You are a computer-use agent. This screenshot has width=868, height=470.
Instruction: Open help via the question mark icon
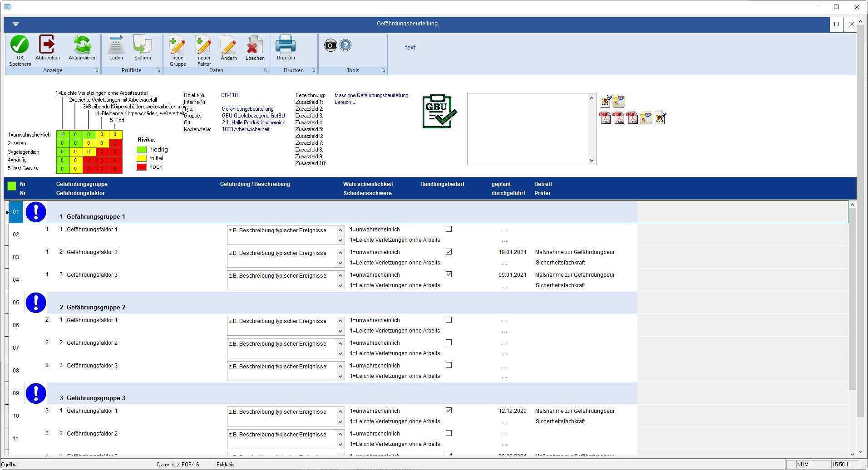[345, 45]
